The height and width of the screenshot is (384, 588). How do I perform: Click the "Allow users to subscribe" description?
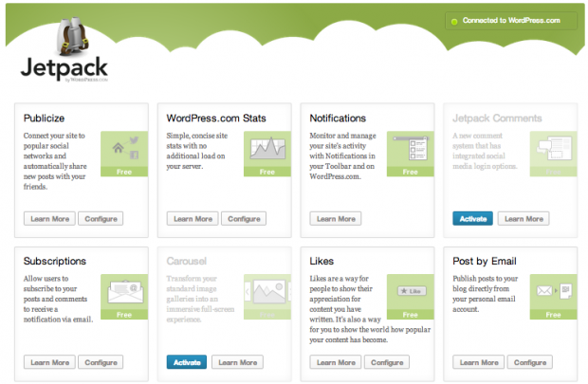coord(58,299)
